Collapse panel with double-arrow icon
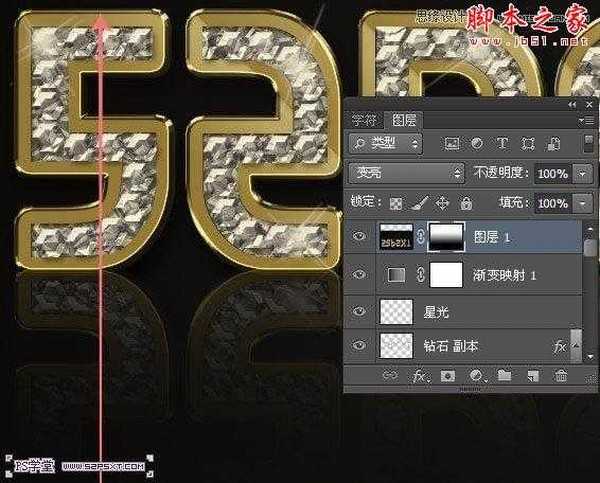Screen dimensions: 600x483 pyautogui.click(x=572, y=104)
